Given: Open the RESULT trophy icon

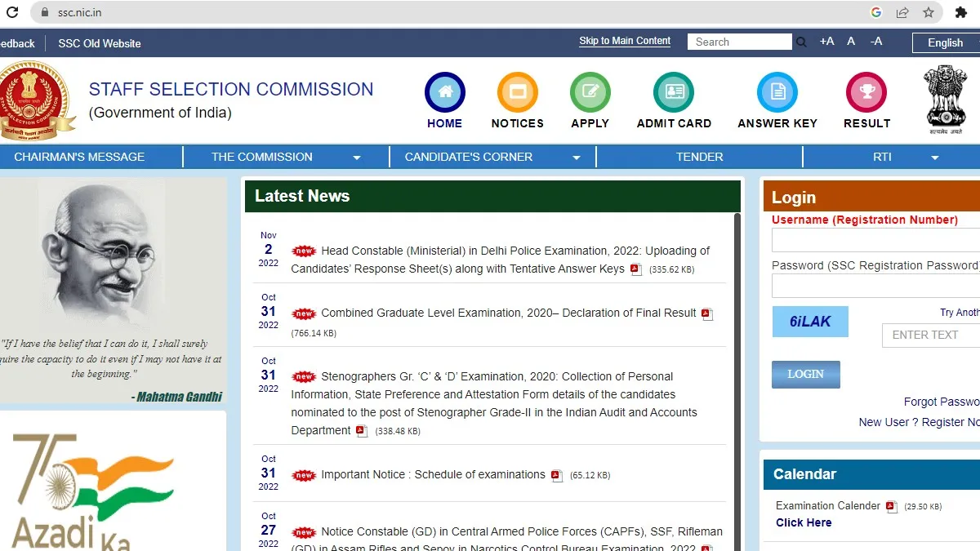Looking at the screenshot, I should coord(866,92).
